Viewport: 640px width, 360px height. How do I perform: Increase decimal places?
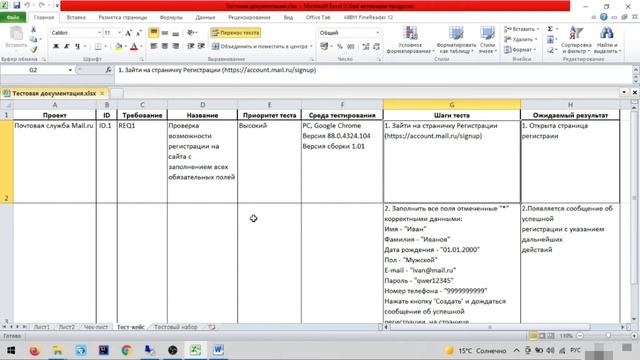click(366, 47)
